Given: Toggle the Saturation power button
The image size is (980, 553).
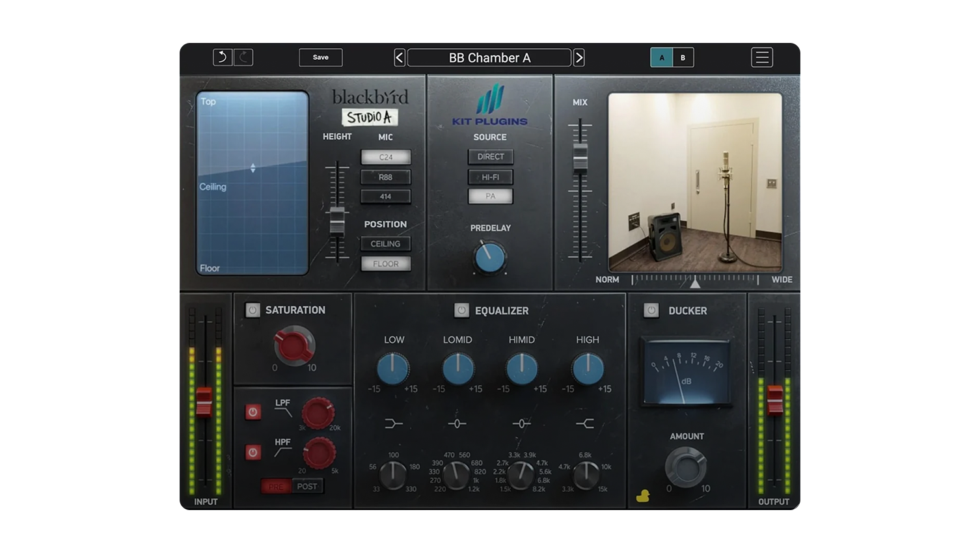Looking at the screenshot, I should (252, 310).
